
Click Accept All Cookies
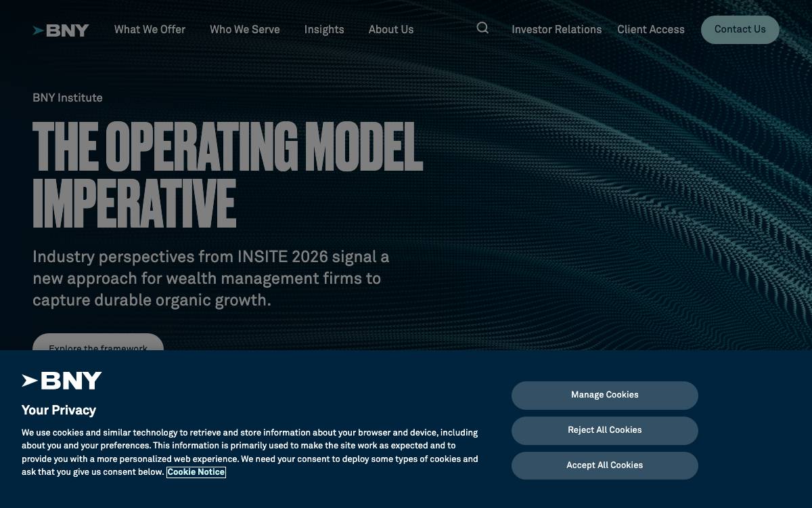point(605,465)
